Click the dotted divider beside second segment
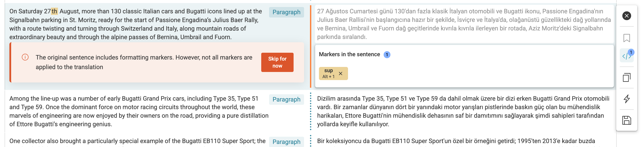Viewport: 644px width, 147px height. tap(310, 111)
